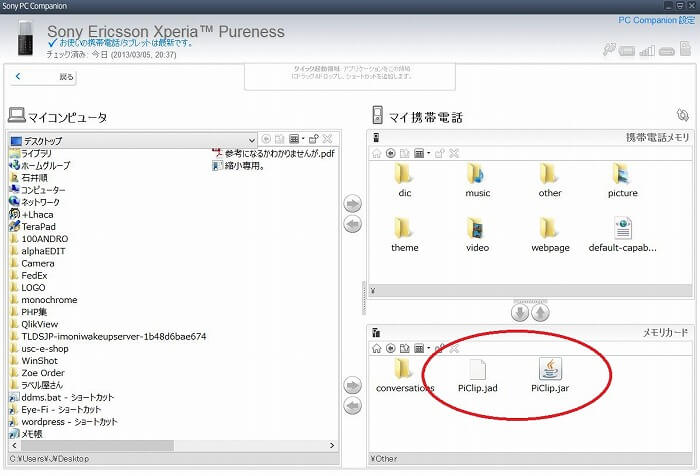Screen dimensions: 700x476
Task: Click the sync icon beside マイ携帯電話
Action: click(682, 116)
